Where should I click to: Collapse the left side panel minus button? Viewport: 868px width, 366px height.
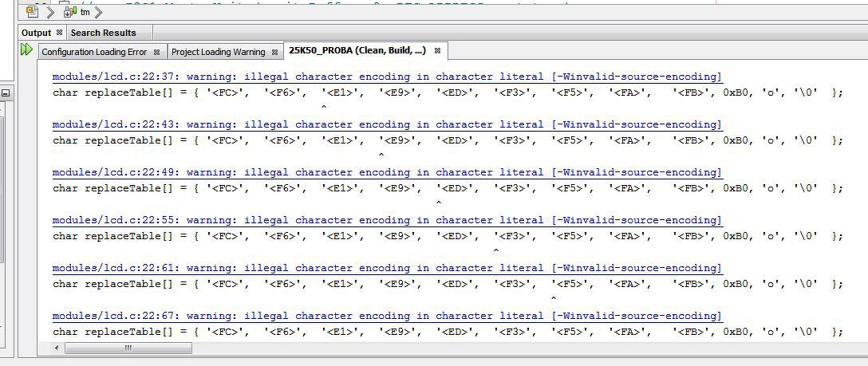pyautogui.click(x=5, y=93)
